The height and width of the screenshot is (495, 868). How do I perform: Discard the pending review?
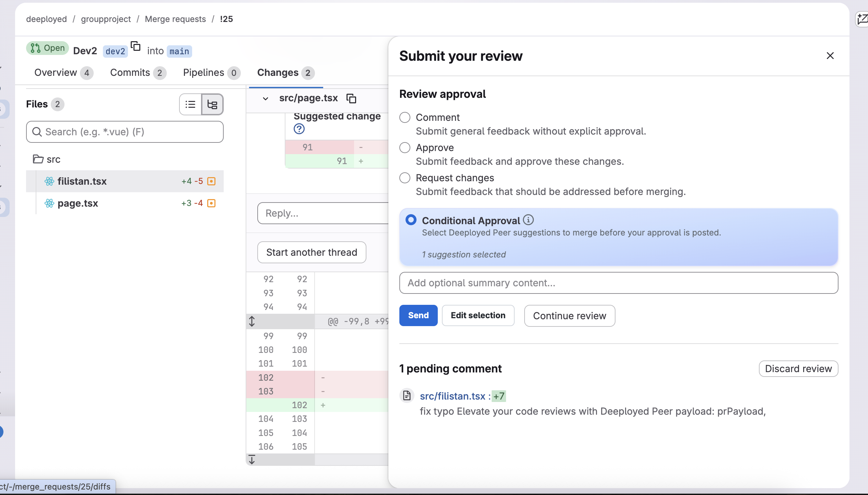pos(798,369)
